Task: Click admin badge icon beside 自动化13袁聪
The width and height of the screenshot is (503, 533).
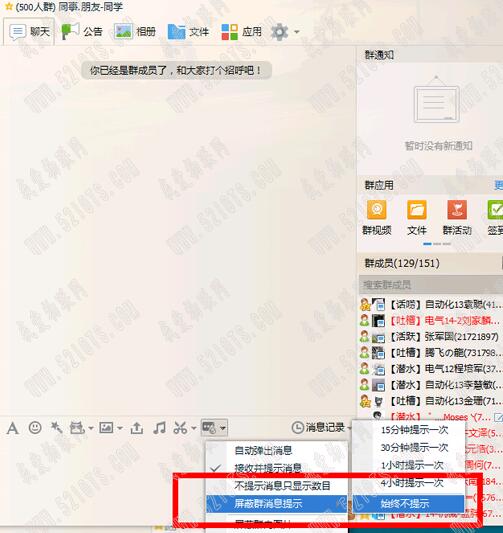Action: click(365, 305)
